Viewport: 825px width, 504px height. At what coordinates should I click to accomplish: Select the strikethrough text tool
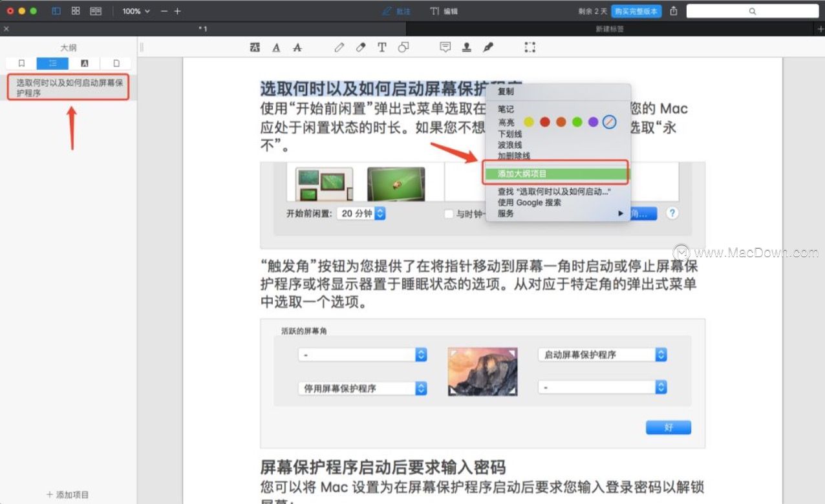[297, 47]
